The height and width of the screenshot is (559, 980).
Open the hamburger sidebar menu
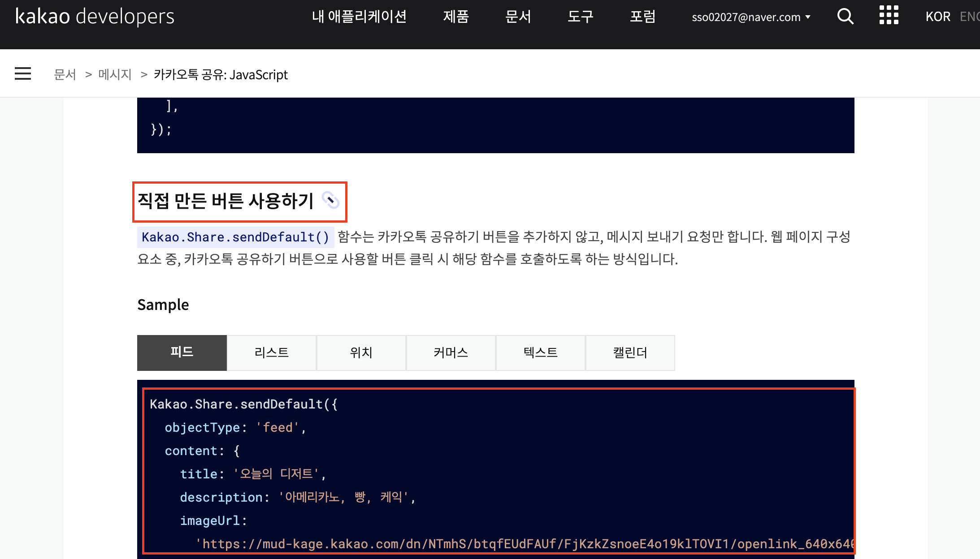tap(23, 74)
